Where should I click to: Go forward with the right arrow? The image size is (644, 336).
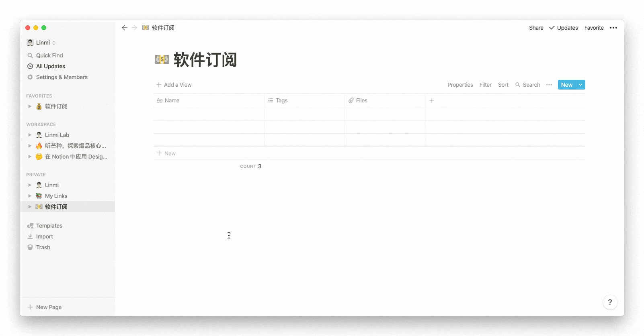pos(134,28)
